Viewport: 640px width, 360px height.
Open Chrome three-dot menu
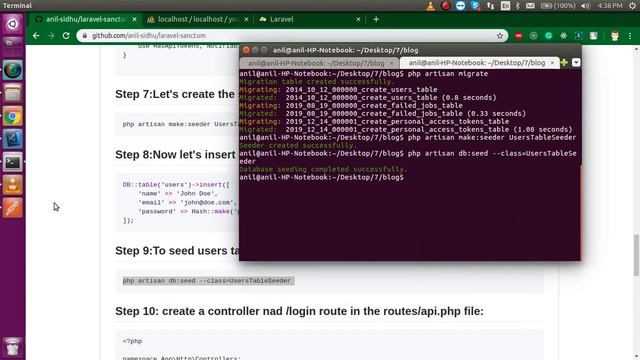630,36
